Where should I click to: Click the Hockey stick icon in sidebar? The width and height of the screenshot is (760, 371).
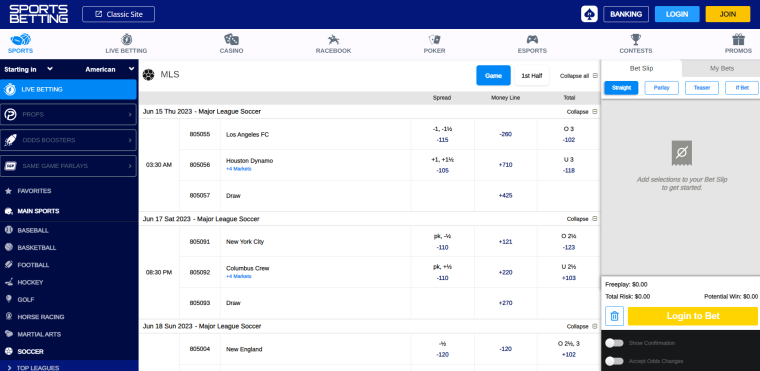tap(8, 282)
